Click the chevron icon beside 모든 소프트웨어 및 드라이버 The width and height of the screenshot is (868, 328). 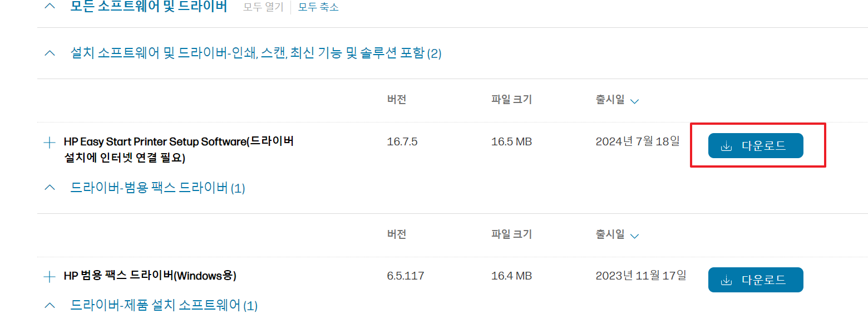coord(49,6)
